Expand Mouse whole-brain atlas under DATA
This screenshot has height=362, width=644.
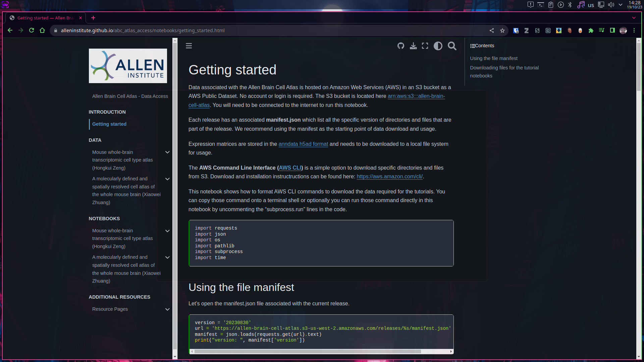167,153
